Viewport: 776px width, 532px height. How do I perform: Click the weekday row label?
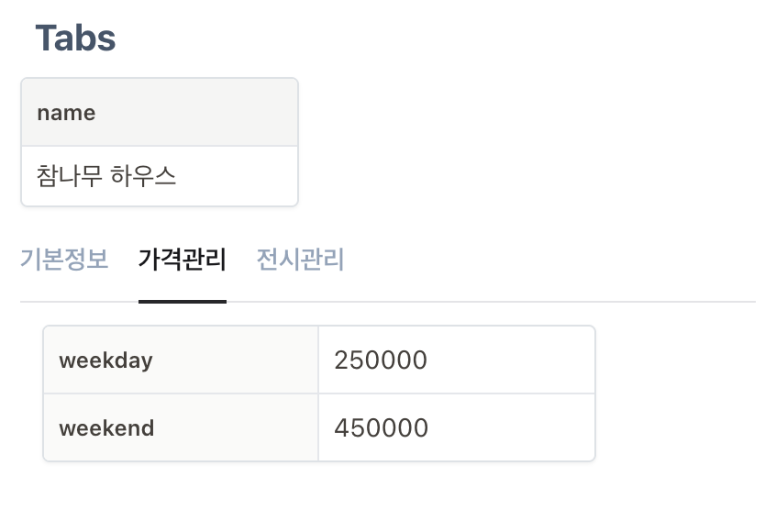(x=105, y=360)
